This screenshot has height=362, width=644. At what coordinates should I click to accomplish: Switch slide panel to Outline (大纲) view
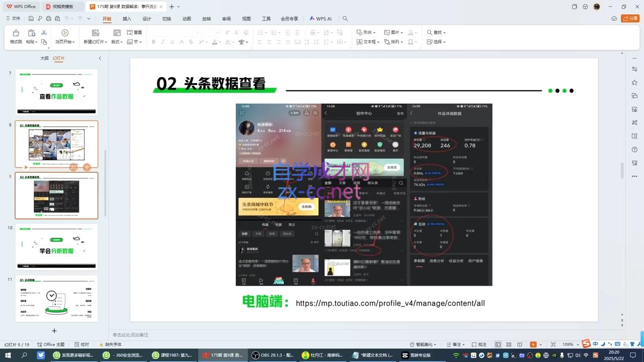point(44,58)
